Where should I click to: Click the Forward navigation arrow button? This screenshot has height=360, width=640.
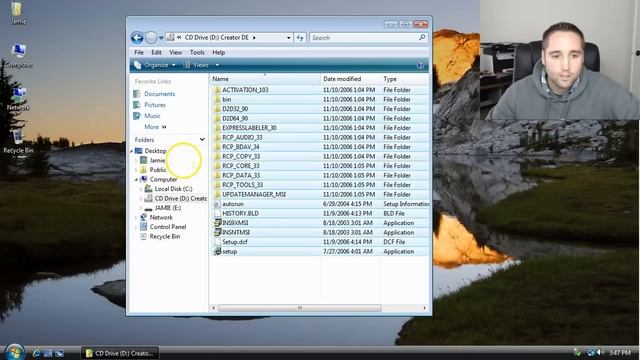151,38
